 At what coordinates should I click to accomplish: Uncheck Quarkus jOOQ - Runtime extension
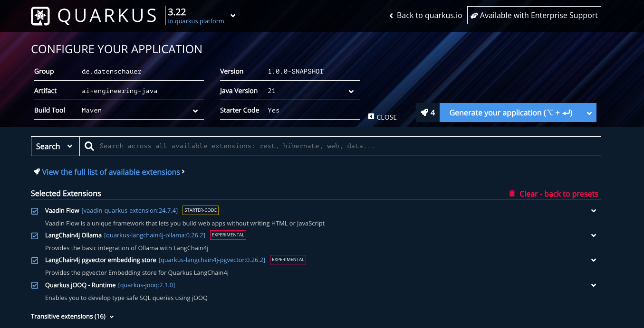coord(35,285)
